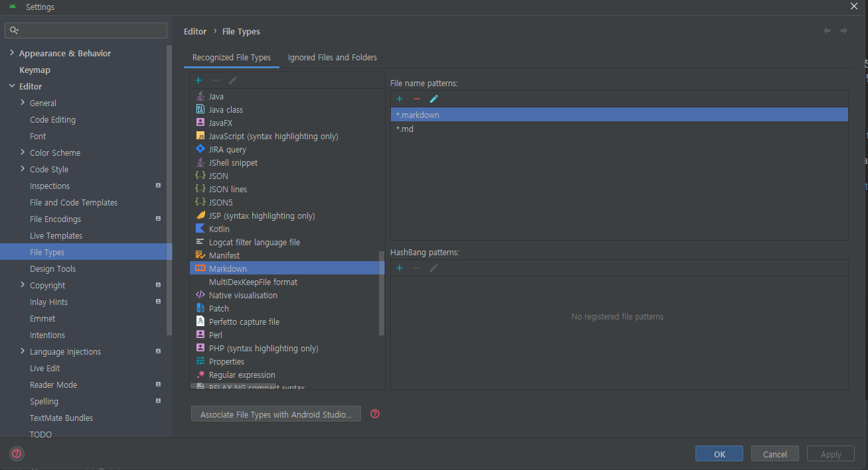This screenshot has height=470, width=868.
Task: Edit the selected file name pattern
Action: (x=434, y=99)
